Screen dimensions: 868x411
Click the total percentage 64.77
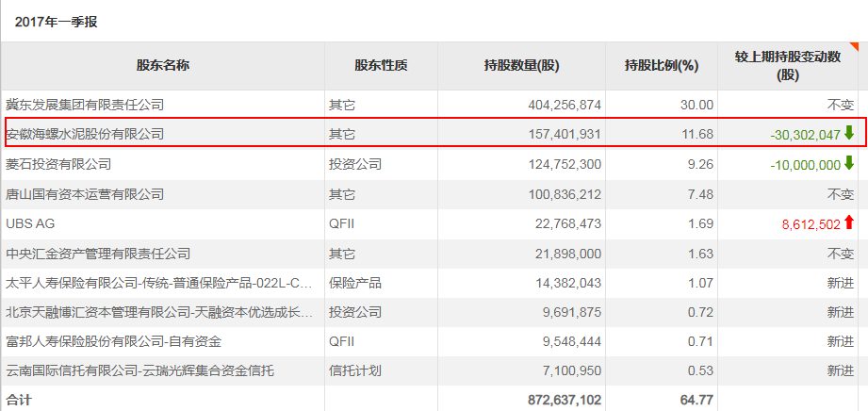(697, 400)
